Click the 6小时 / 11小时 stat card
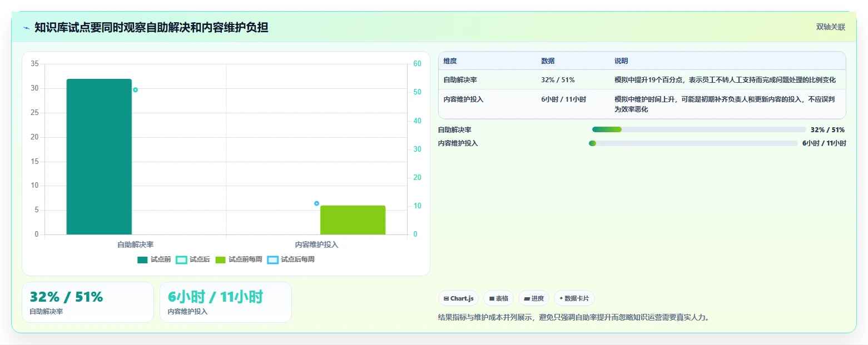Viewport: 868px width, 345px height. click(x=226, y=302)
